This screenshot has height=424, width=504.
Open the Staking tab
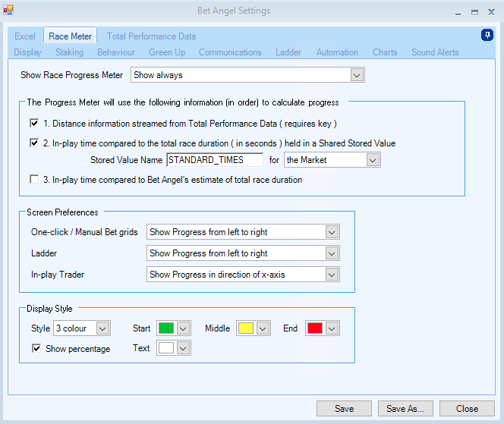pos(69,52)
